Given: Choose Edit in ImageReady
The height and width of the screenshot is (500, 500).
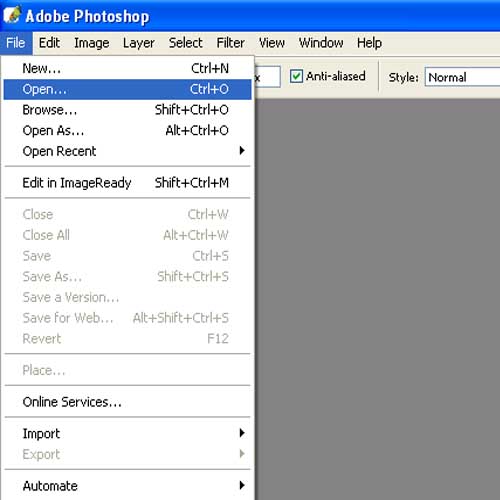Looking at the screenshot, I should click(x=127, y=183).
